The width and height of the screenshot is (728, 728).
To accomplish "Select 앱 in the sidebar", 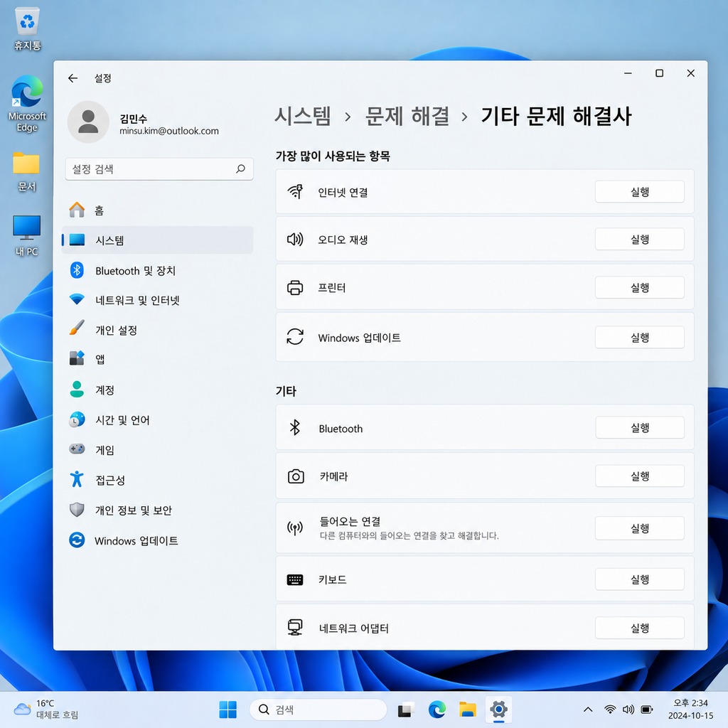I will point(157,359).
